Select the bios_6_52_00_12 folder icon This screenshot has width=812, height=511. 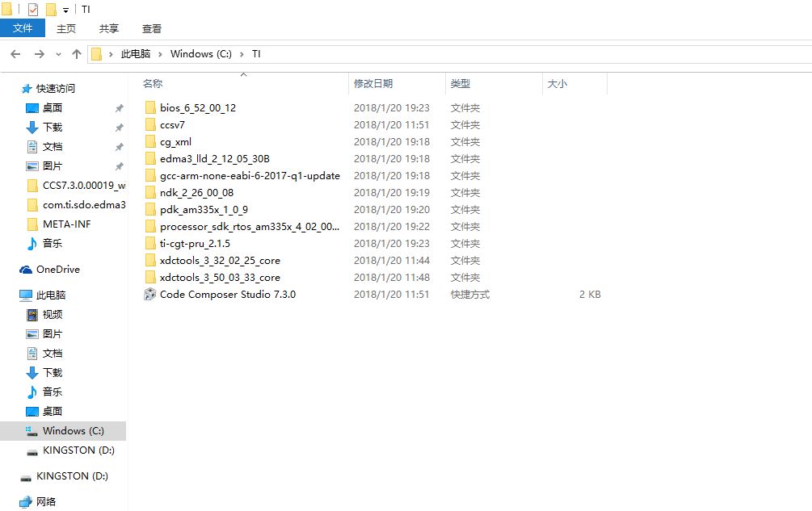150,107
